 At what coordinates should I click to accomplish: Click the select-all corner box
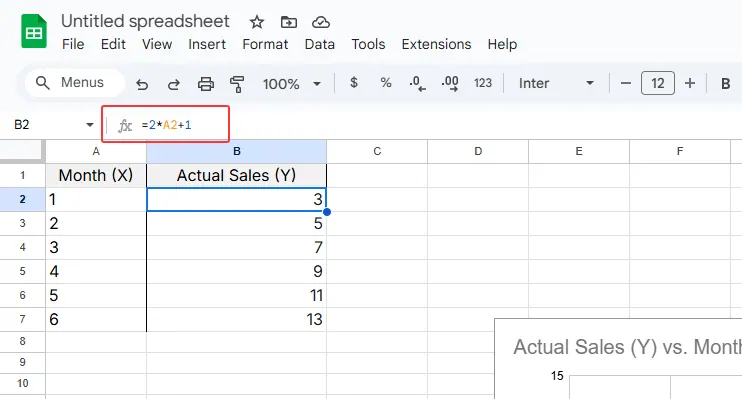coord(22,151)
